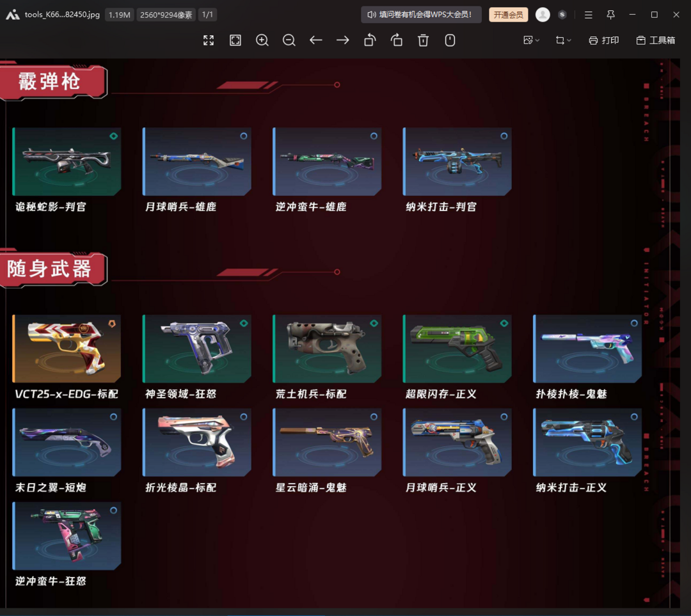Click the 2560*9294像素 dimension label
The width and height of the screenshot is (691, 616).
click(x=166, y=15)
